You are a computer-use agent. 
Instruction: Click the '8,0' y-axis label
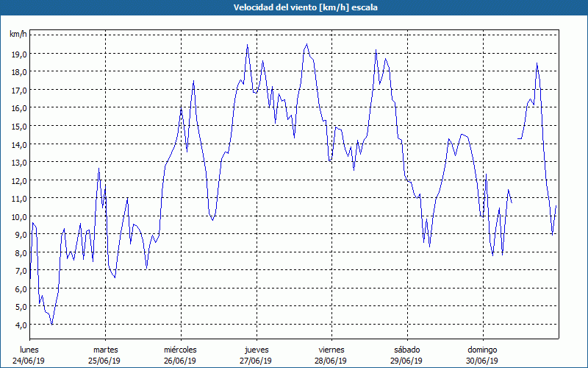pos(21,253)
